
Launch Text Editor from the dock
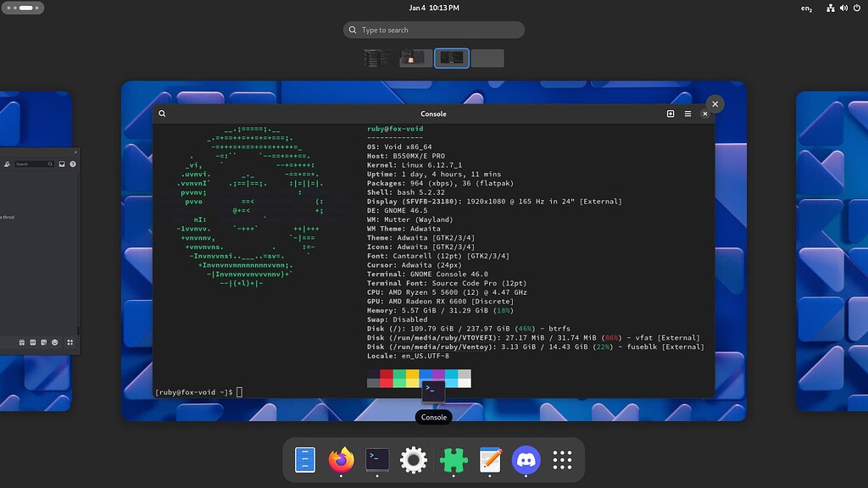click(x=490, y=460)
